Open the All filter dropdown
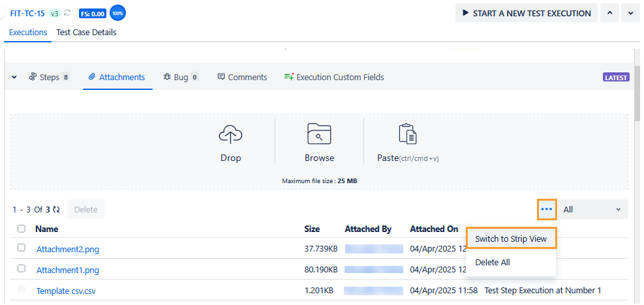Viewport: 644px width, 305px height. tap(593, 209)
